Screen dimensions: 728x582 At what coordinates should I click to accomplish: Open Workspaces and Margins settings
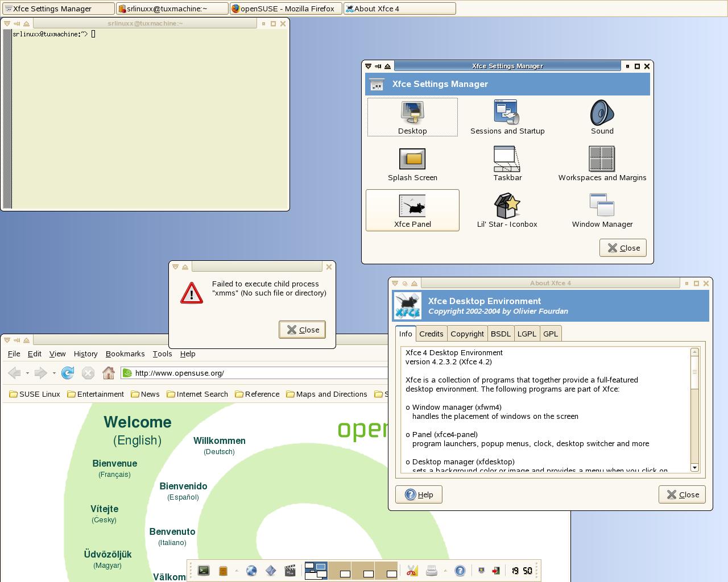tap(602, 164)
